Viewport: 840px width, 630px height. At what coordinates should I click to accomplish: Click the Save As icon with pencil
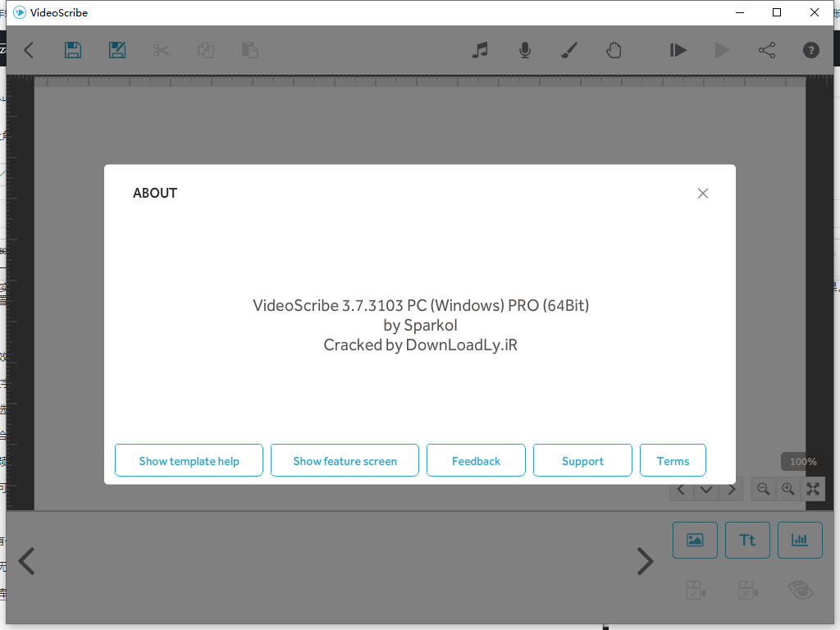pos(117,50)
